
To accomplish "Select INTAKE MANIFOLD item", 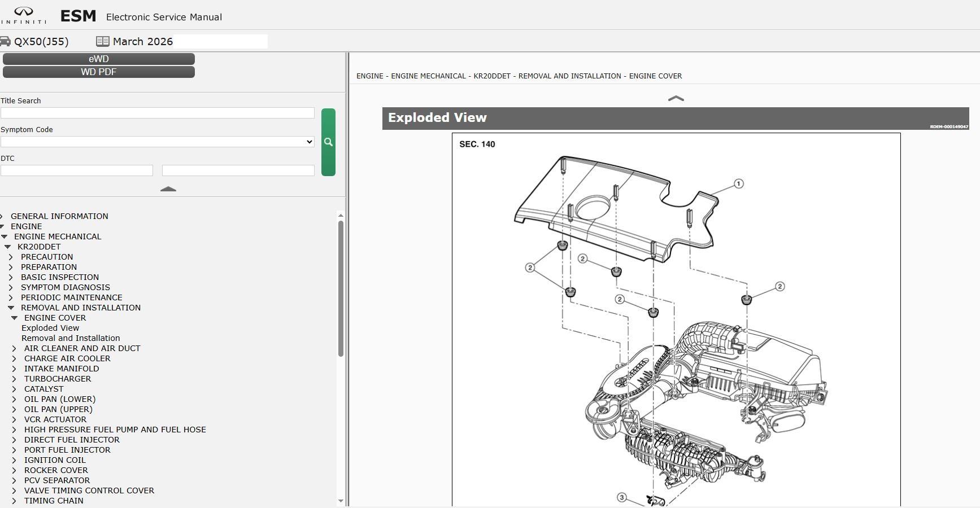I will [x=62, y=369].
